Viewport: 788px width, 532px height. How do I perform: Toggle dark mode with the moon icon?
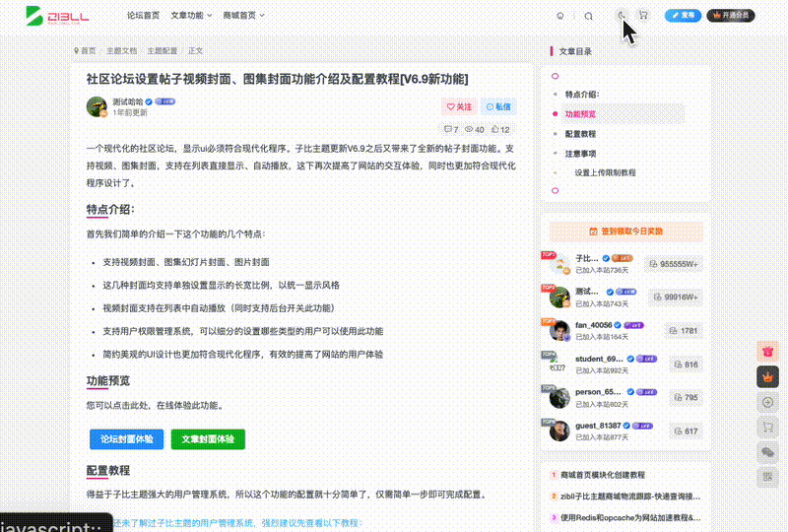pos(622,16)
